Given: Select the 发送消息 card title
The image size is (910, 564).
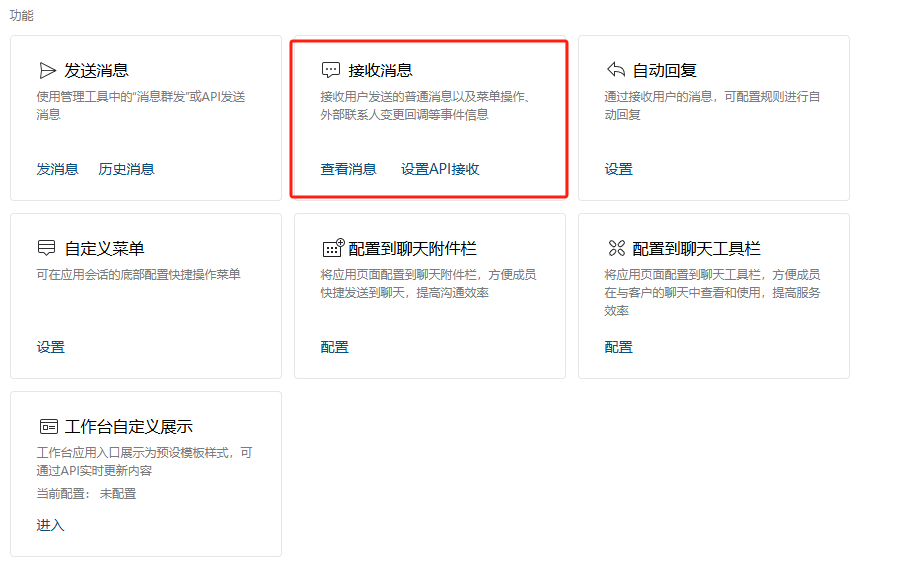Looking at the screenshot, I should pos(96,70).
